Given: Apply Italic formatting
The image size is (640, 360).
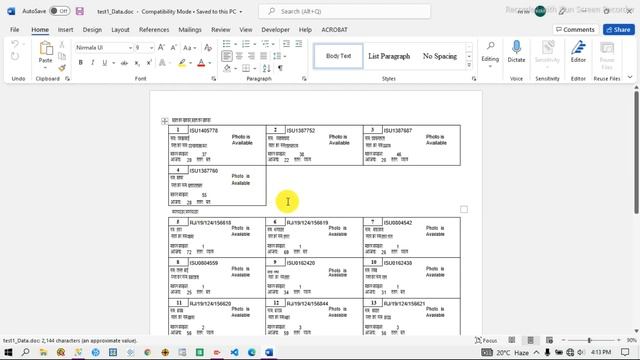Looking at the screenshot, I should point(93,63).
